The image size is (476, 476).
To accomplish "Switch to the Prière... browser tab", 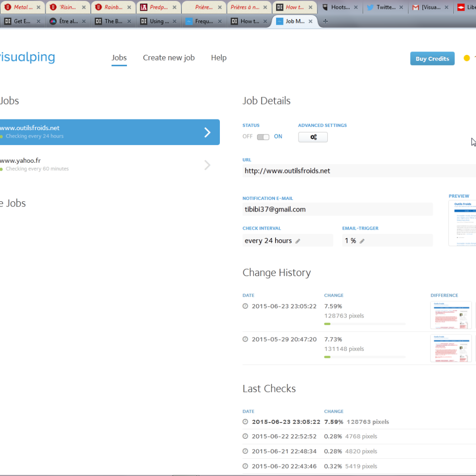I will 204,7.
